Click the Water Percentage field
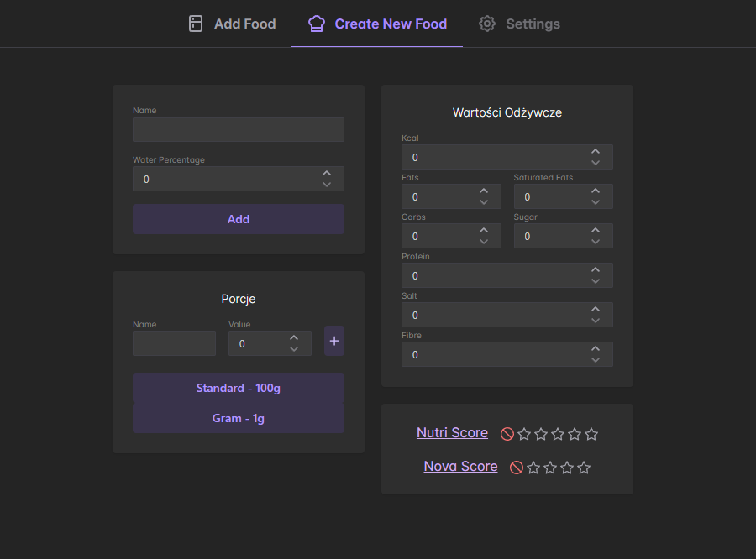Image resolution: width=756 pixels, height=559 pixels. (x=239, y=179)
